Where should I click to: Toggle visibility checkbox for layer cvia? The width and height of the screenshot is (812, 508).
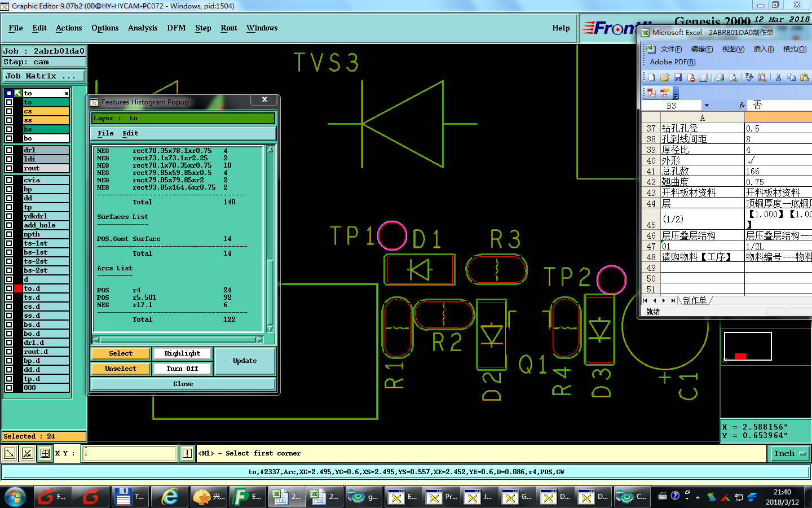click(x=9, y=180)
